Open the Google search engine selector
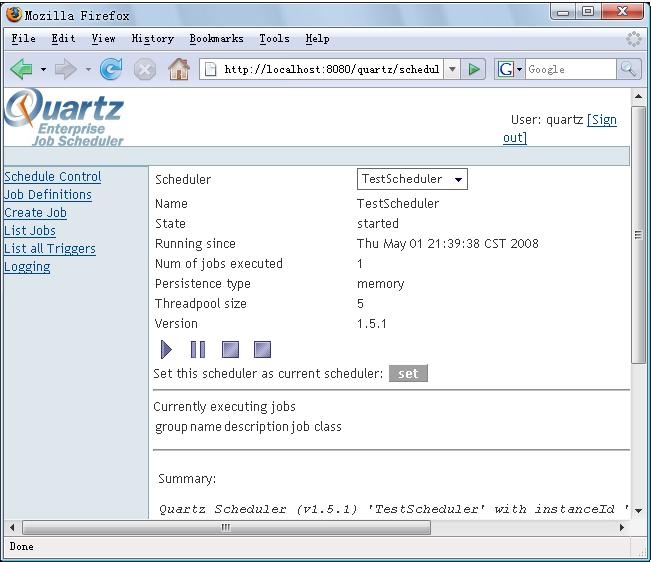 coord(510,69)
